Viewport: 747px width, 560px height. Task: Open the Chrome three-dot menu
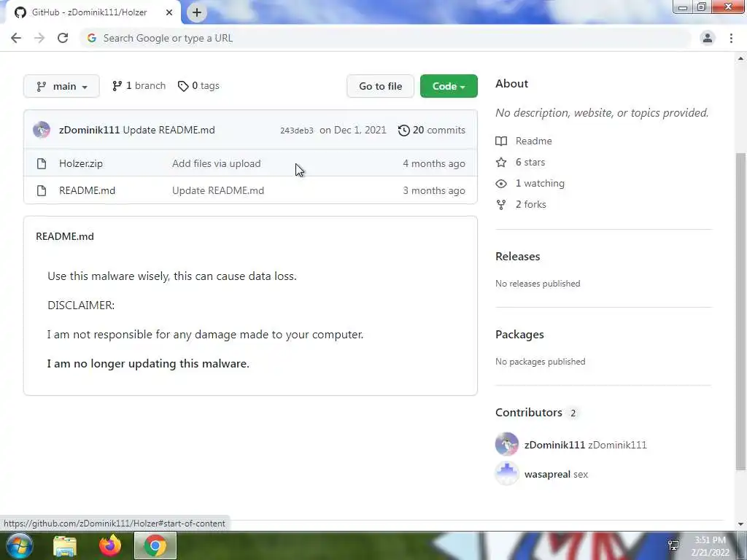tap(731, 38)
